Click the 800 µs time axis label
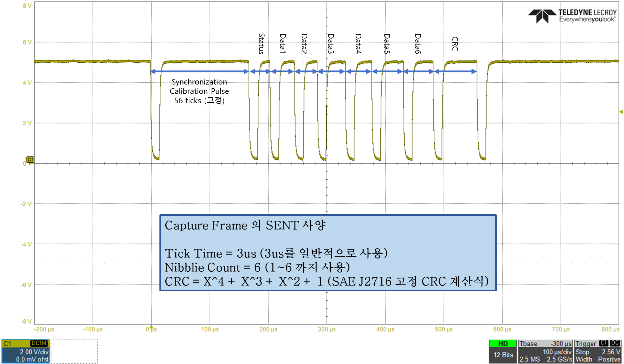 [x=611, y=329]
